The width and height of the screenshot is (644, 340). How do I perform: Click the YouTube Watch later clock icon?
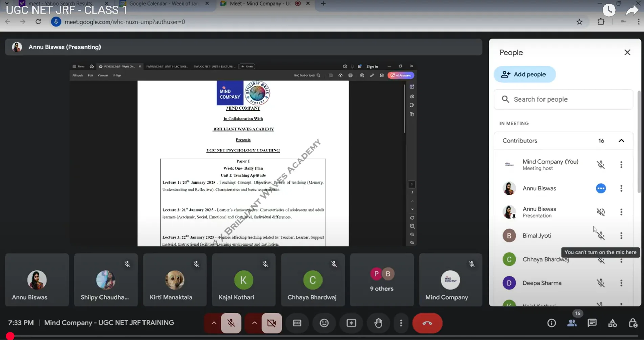pos(609,10)
